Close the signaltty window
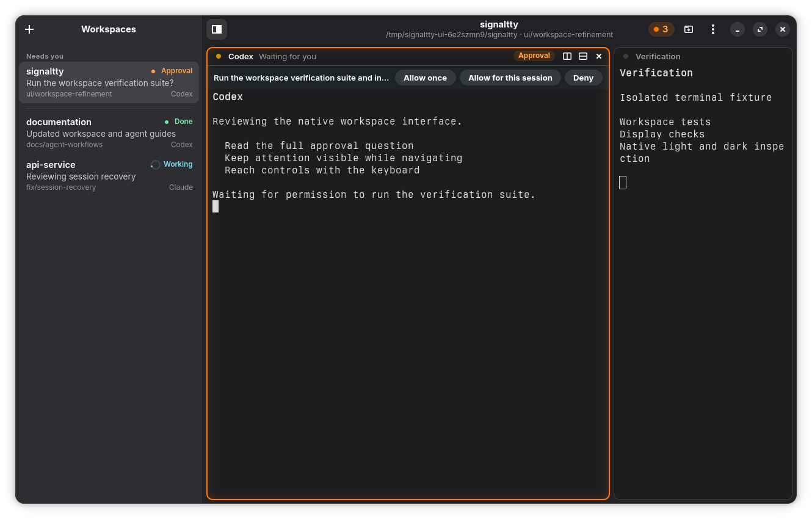 coord(783,29)
